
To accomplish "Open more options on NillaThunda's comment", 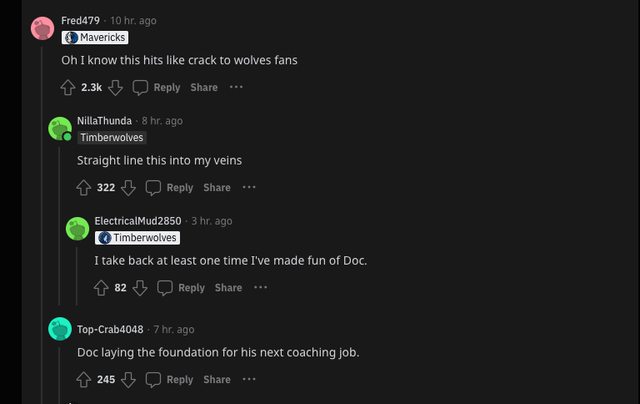I will (249, 188).
